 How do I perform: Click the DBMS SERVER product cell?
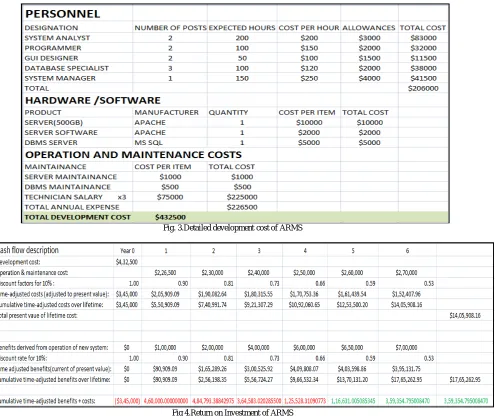pos(51,142)
